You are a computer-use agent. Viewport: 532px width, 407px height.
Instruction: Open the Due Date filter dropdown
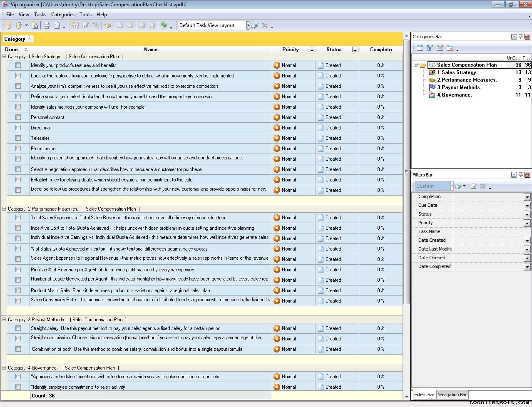(x=527, y=206)
